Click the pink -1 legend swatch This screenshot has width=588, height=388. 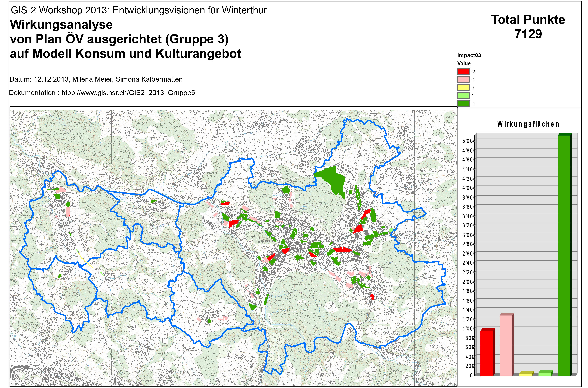coord(463,79)
